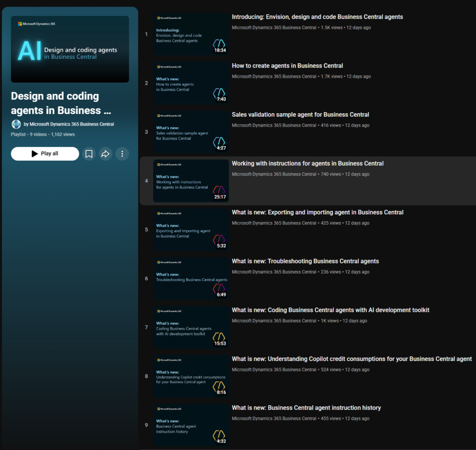This screenshot has width=476, height=450.
Task: Select 'Sales validation sample agent' video title
Action: point(300,114)
